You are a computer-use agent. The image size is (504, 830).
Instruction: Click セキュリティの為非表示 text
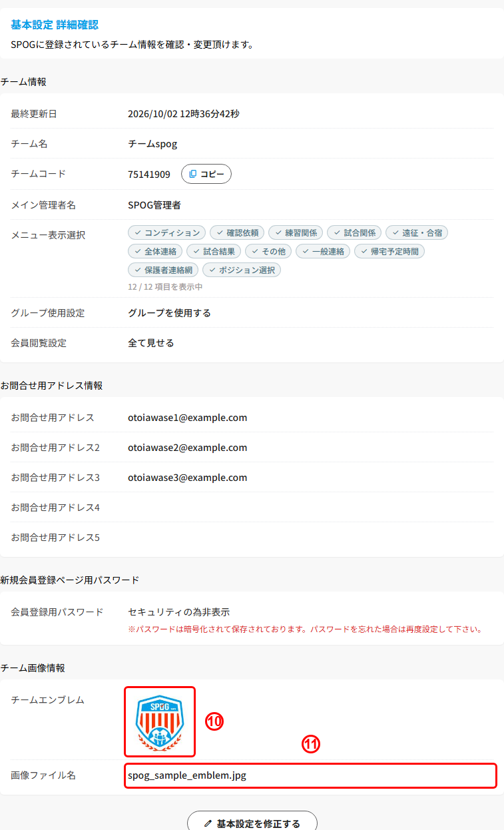[179, 612]
